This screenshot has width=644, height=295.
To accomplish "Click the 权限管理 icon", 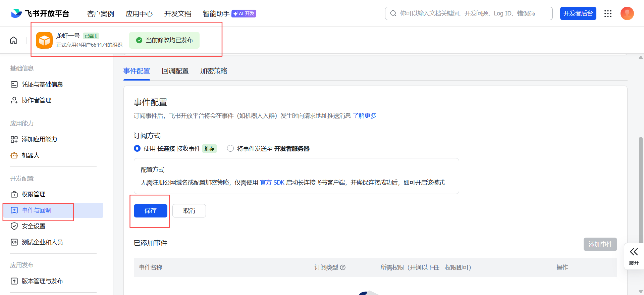I will click(14, 194).
